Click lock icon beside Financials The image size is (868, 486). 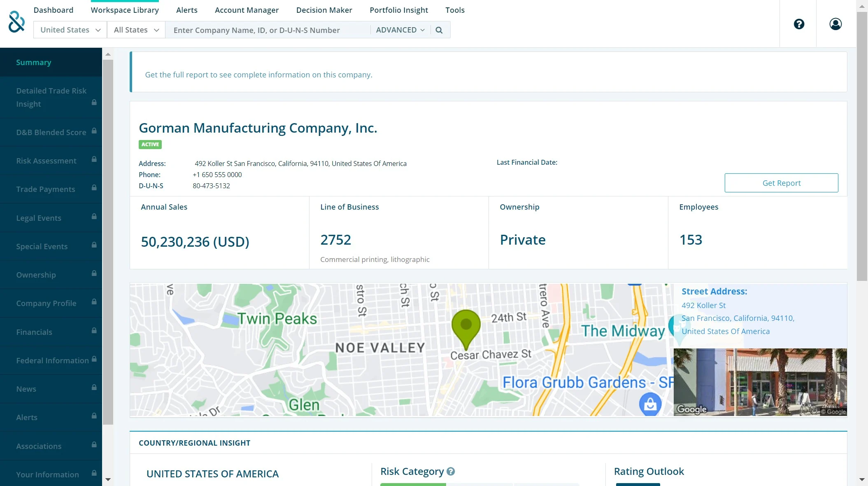pos(94,331)
